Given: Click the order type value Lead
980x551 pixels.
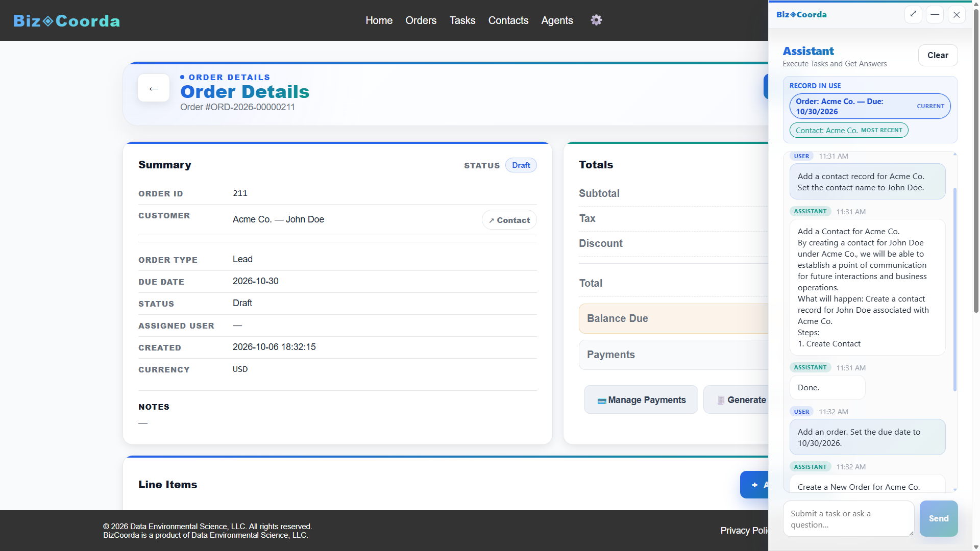Looking at the screenshot, I should (x=242, y=259).
